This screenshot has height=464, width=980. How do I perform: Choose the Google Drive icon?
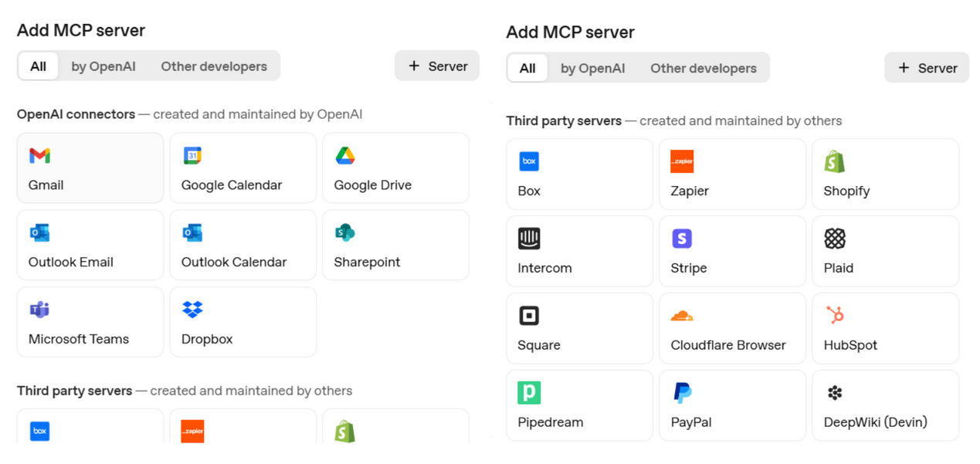[345, 156]
